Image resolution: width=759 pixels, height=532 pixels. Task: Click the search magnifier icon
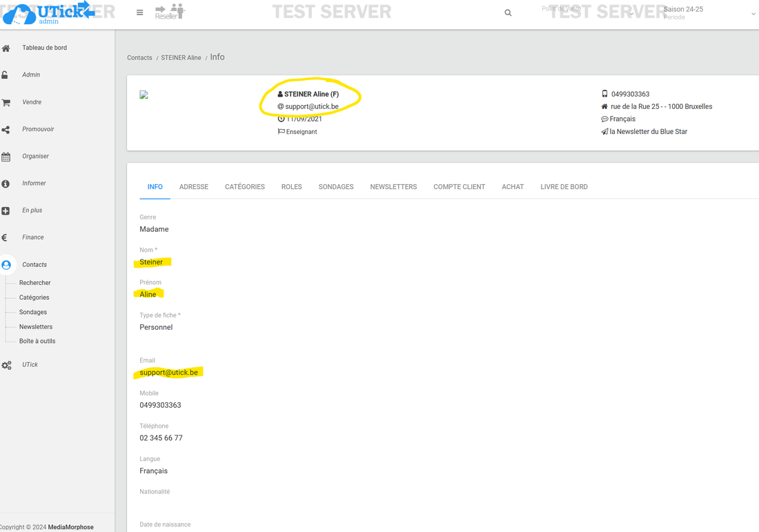point(508,12)
